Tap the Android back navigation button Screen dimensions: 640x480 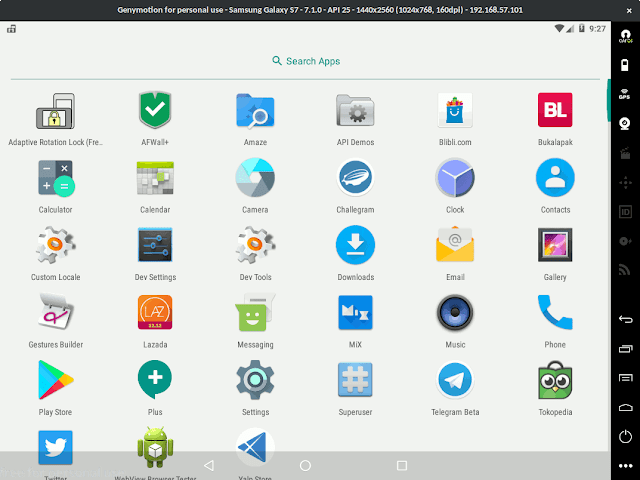[x=209, y=465]
